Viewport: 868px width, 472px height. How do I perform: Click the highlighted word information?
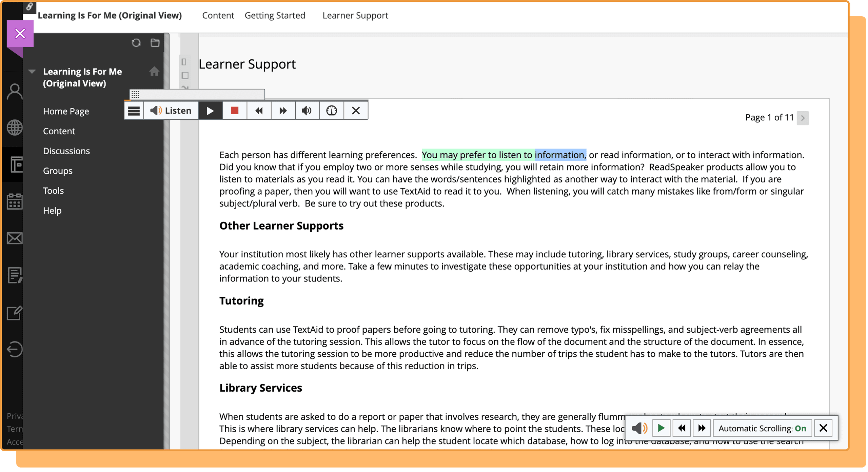[x=560, y=155]
